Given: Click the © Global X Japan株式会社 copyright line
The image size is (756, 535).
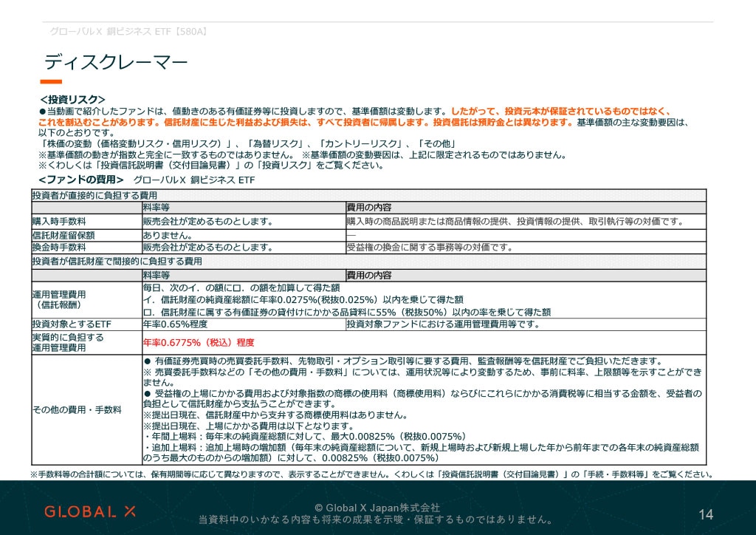Looking at the screenshot, I should (377, 508).
